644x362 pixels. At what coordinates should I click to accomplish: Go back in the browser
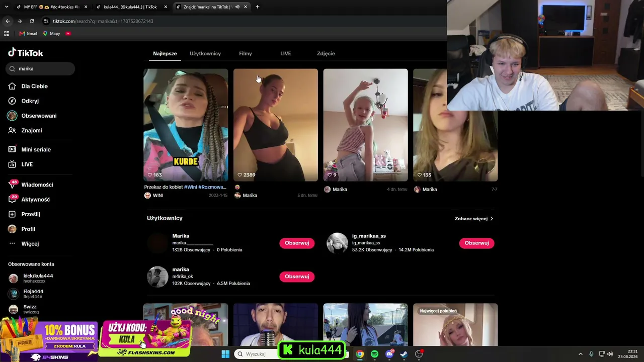coord(8,21)
